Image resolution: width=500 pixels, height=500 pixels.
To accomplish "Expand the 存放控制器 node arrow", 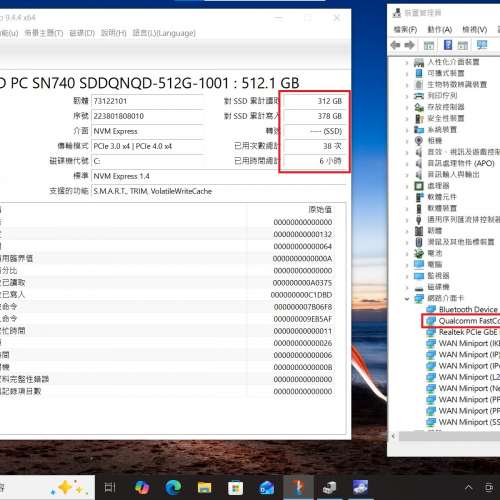I will (x=407, y=107).
